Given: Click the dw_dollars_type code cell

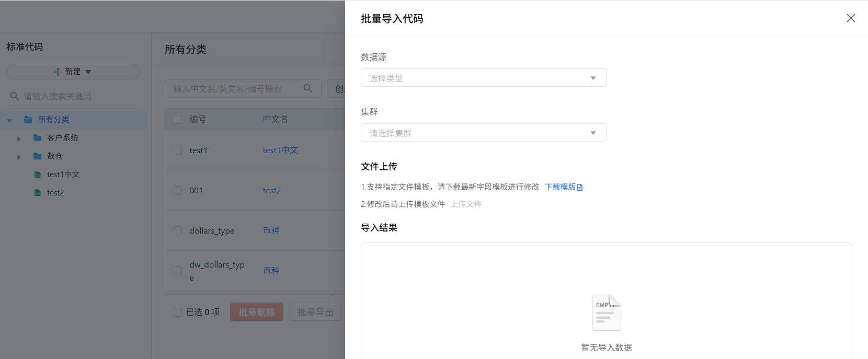Looking at the screenshot, I should pyautogui.click(x=217, y=271).
